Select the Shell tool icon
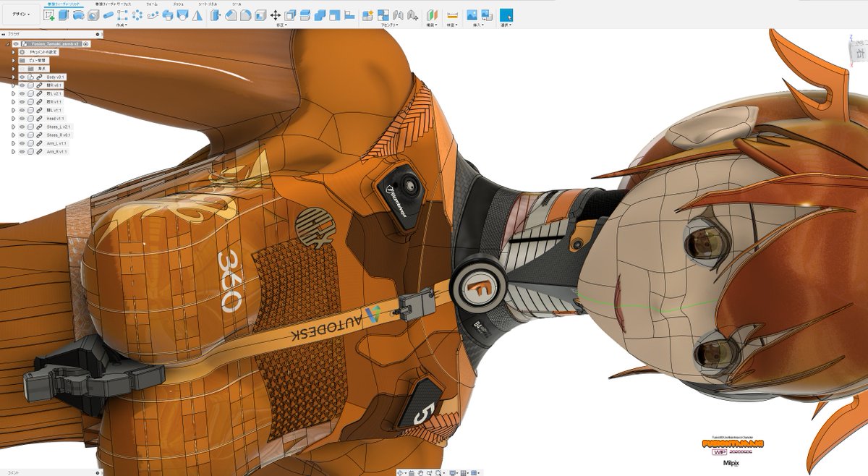 260,15
